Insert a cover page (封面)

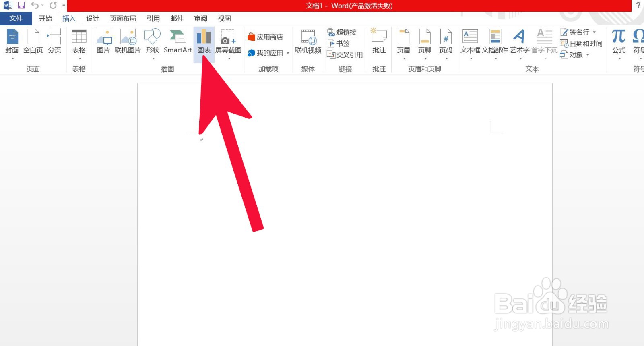pos(12,44)
